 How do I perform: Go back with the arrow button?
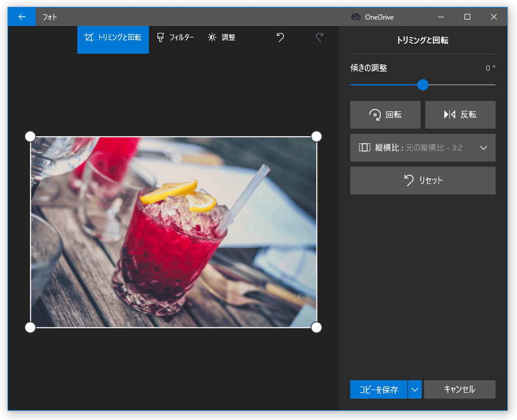click(22, 17)
